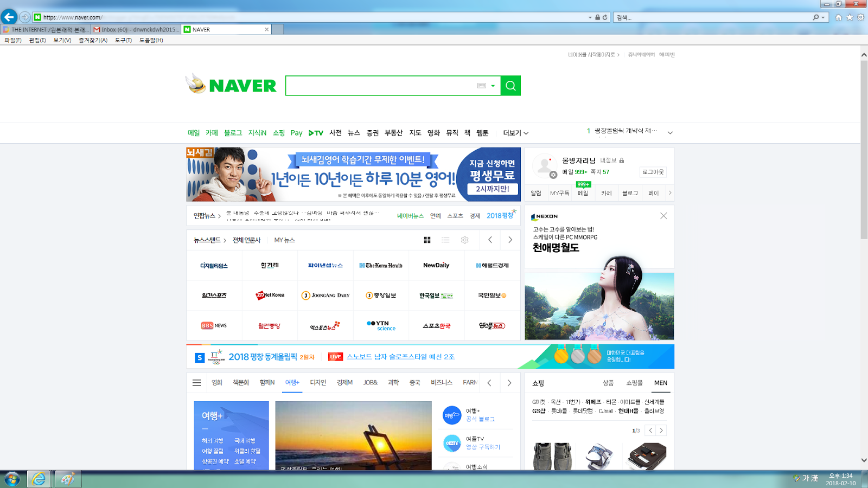Select the 여행+ topic tab

click(x=292, y=383)
